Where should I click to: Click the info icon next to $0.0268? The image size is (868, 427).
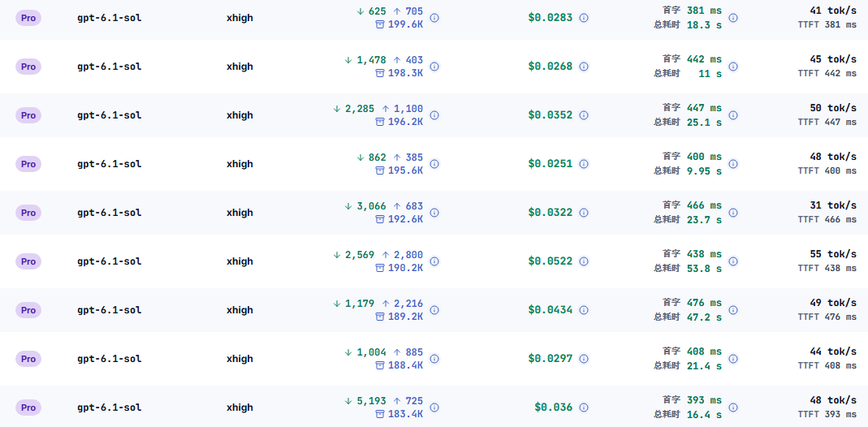(584, 67)
